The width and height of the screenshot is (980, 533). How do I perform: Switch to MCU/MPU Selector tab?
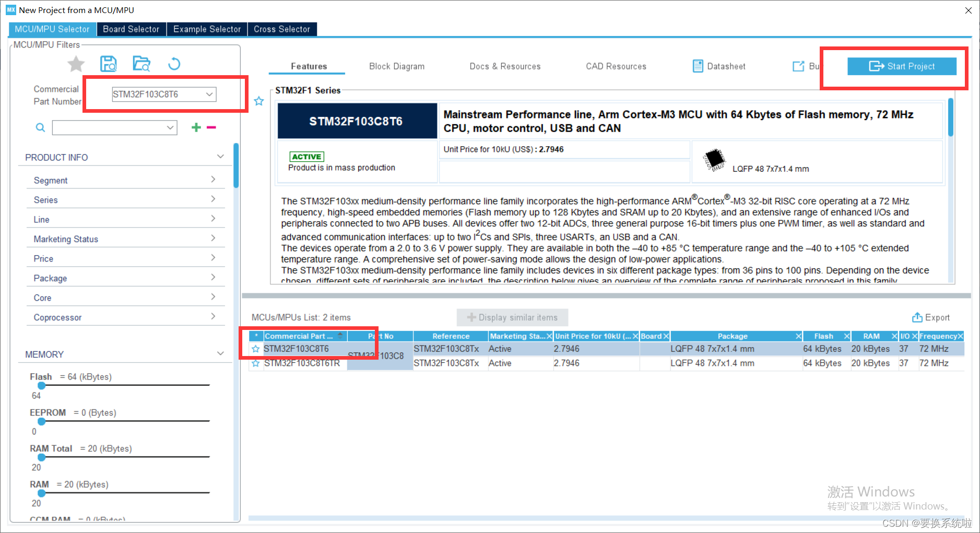click(52, 29)
